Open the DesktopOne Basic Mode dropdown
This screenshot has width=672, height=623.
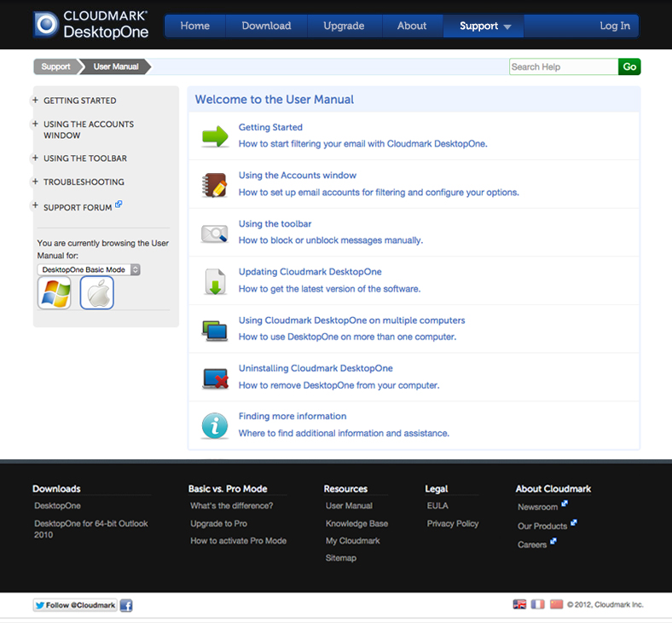tap(89, 269)
